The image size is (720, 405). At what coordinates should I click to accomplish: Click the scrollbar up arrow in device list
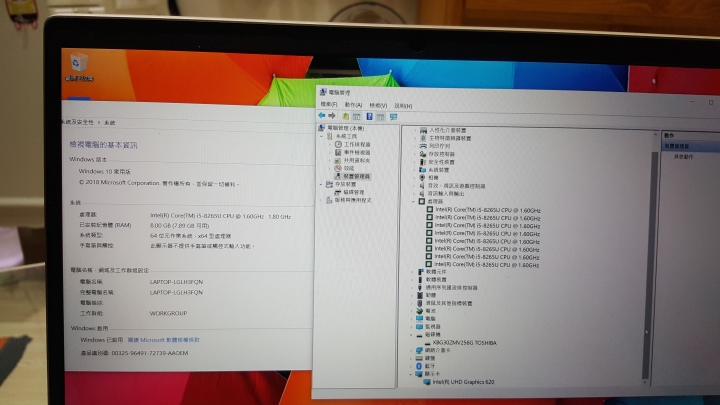[655, 134]
